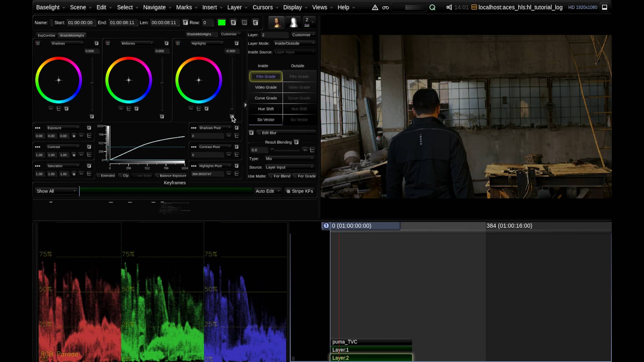The width and height of the screenshot is (644, 362).
Task: Switch to the Curve Grade tab
Action: click(265, 98)
